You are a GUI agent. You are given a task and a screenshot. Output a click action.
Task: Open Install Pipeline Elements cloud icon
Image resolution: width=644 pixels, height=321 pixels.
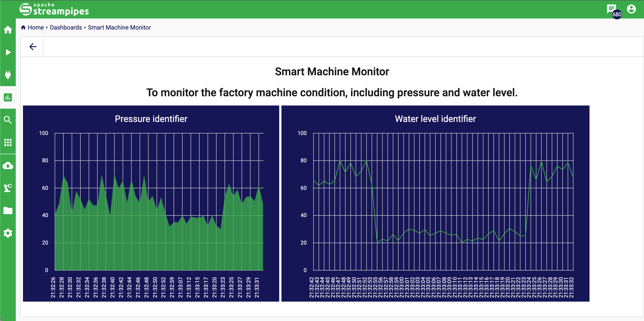click(x=8, y=165)
